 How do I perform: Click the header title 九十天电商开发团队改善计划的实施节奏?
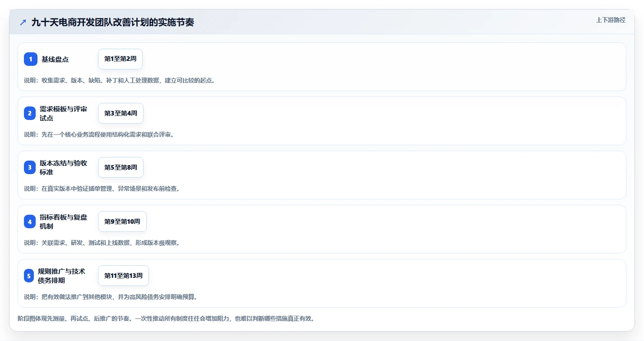[x=113, y=22]
